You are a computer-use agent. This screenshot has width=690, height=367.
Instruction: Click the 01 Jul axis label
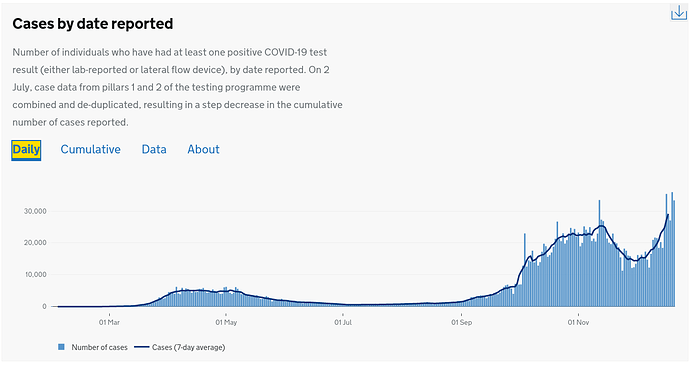(x=343, y=323)
